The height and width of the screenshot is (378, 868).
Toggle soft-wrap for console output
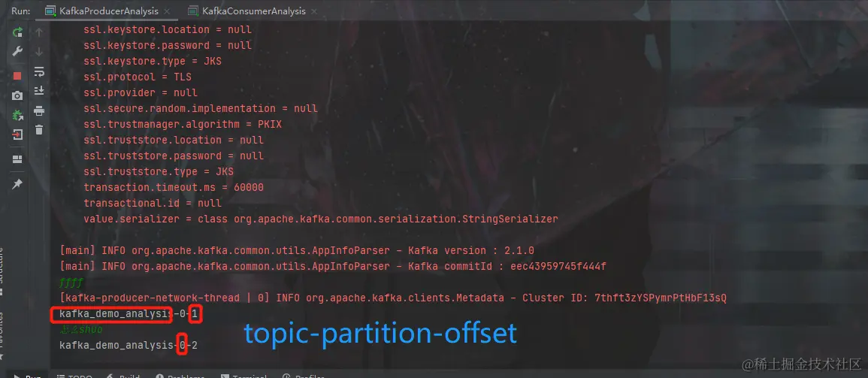click(x=39, y=72)
